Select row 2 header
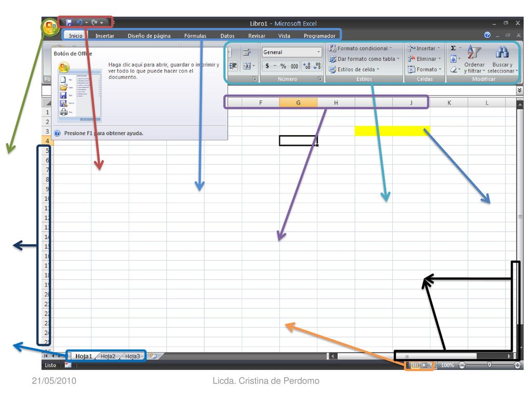 pos(47,122)
